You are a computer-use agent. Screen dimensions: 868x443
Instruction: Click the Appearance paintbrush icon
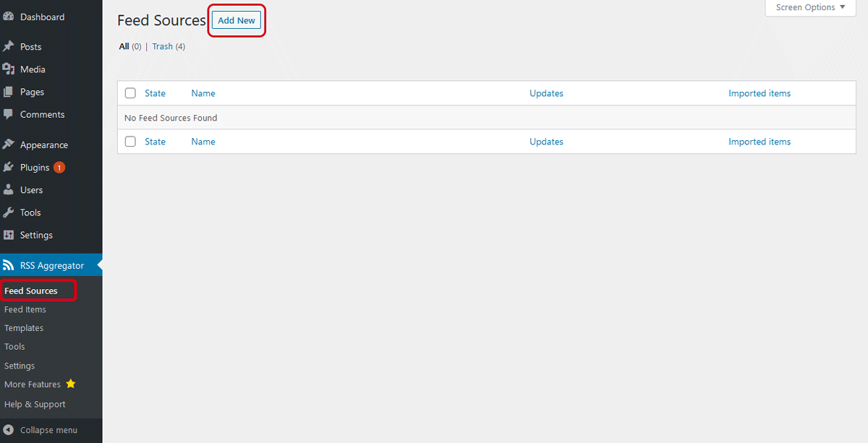point(9,145)
